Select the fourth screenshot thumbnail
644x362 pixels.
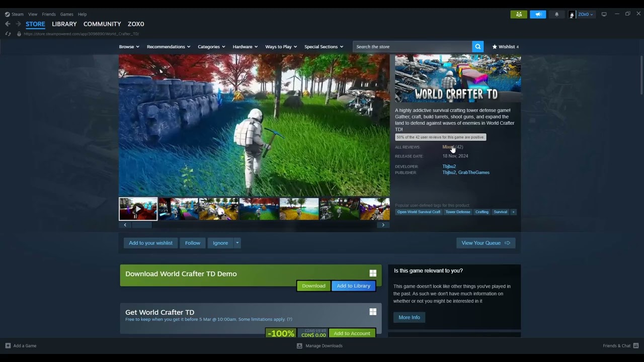pos(259,209)
